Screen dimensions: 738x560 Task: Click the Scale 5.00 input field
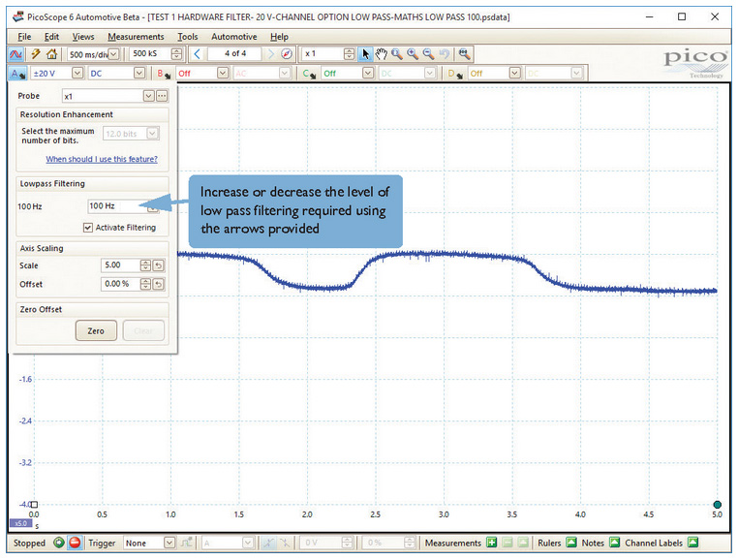tap(120, 265)
